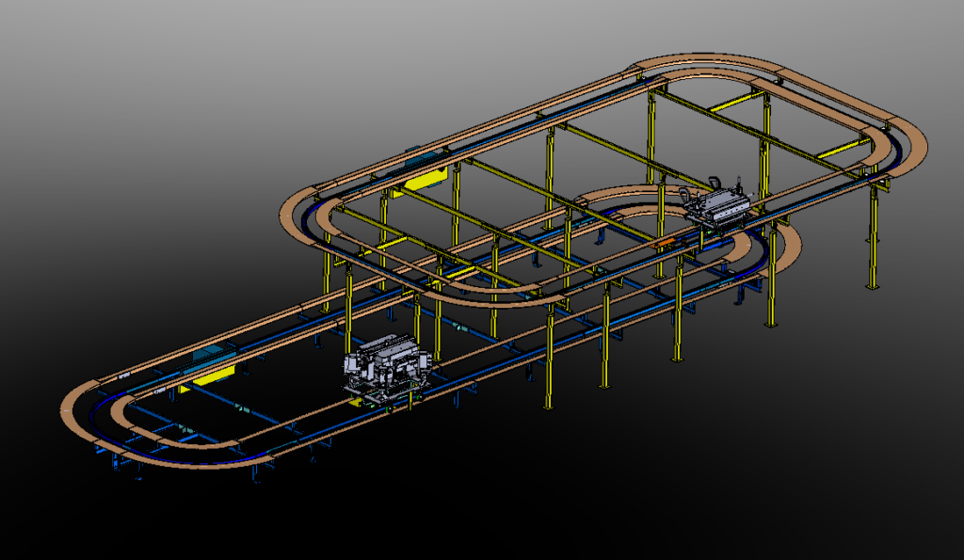Select the orange block beside the upper track
Image resolution: width=964 pixels, height=560 pixels.
pyautogui.click(x=666, y=242)
